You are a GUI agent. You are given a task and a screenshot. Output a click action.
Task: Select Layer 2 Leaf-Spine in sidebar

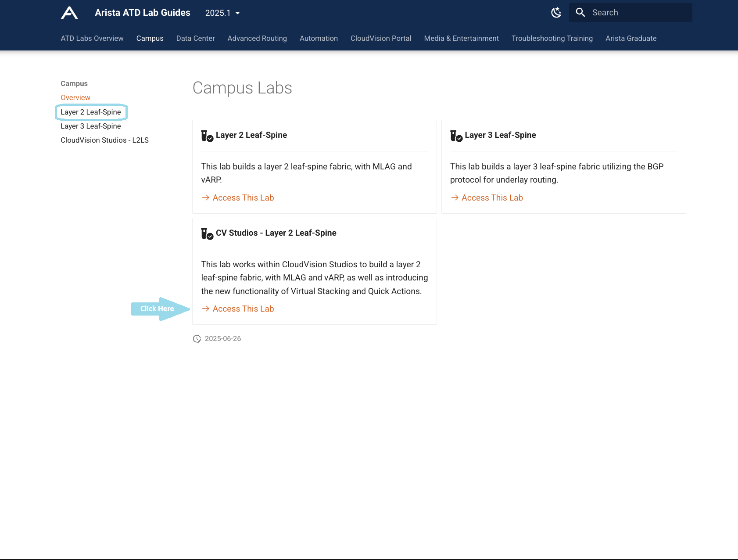[x=91, y=112]
